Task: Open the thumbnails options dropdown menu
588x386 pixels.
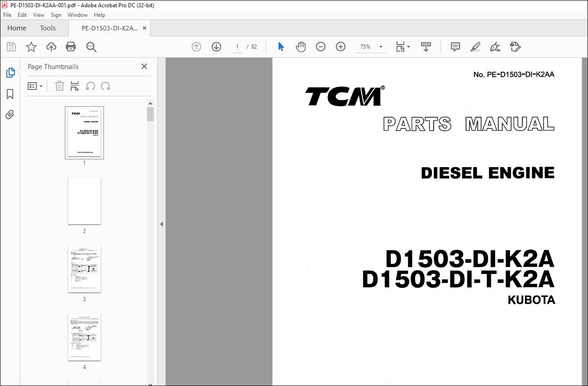Action: click(35, 86)
